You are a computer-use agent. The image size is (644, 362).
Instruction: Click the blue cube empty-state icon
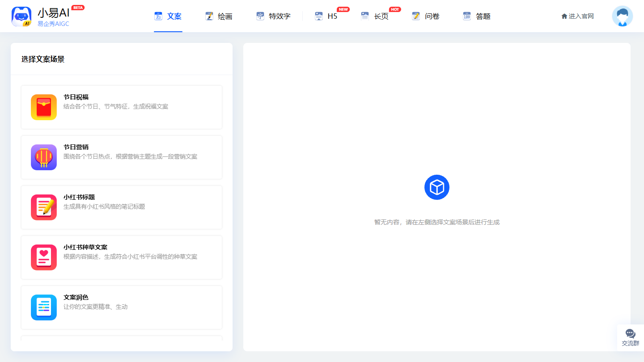(x=437, y=187)
